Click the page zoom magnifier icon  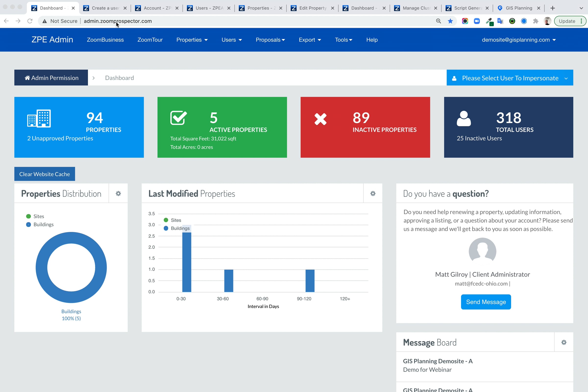click(x=439, y=21)
